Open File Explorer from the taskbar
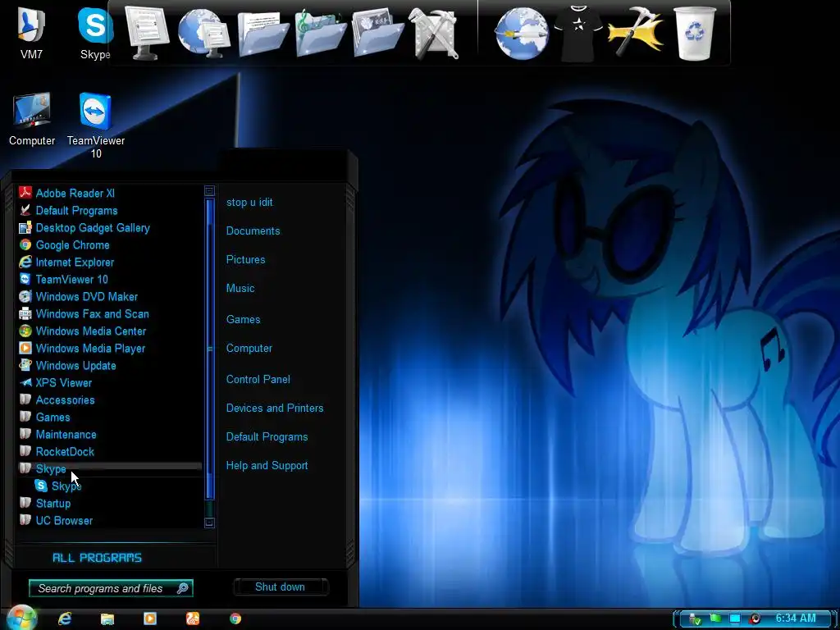Viewport: 840px width, 630px height. tap(107, 619)
